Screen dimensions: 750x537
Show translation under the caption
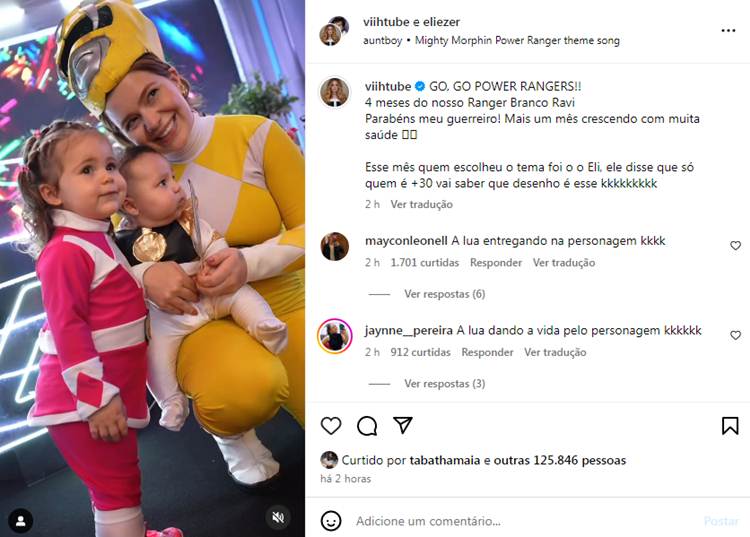pos(421,204)
